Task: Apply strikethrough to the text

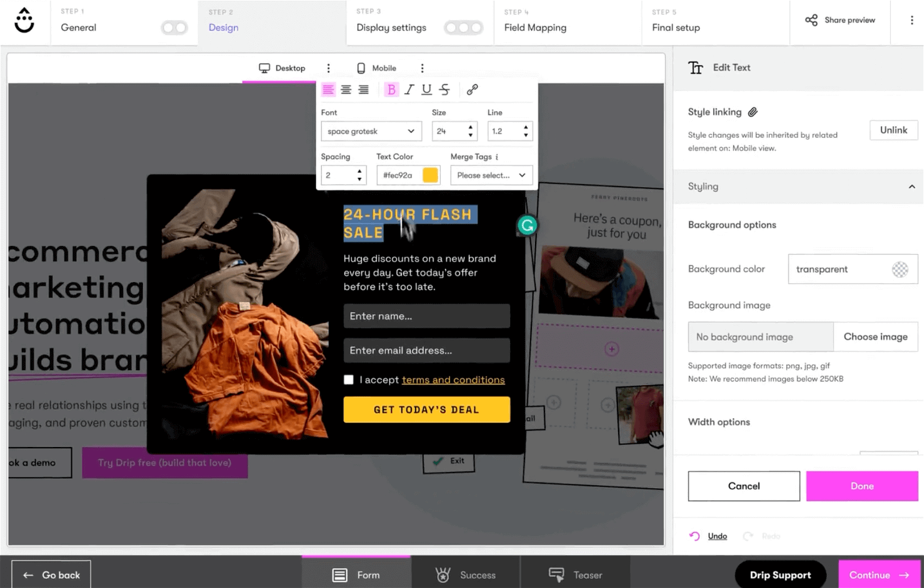Action: coord(445,90)
